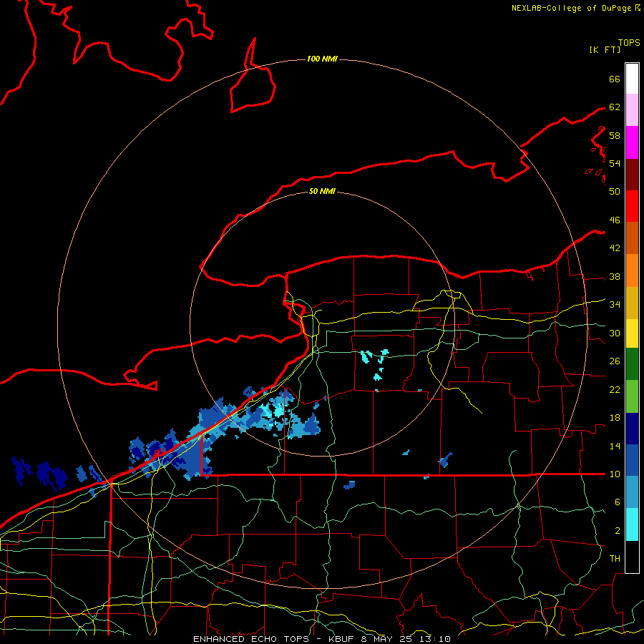644x644 pixels.
Task: Click the light green 18-22 kft legend swatch
Action: click(x=632, y=396)
